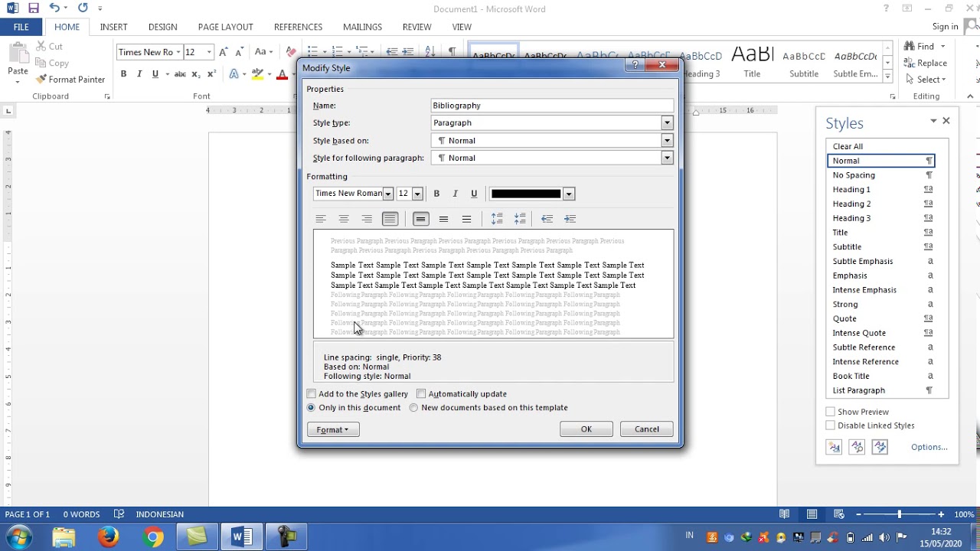Expand ribbon Styles gallery

pyautogui.click(x=887, y=77)
